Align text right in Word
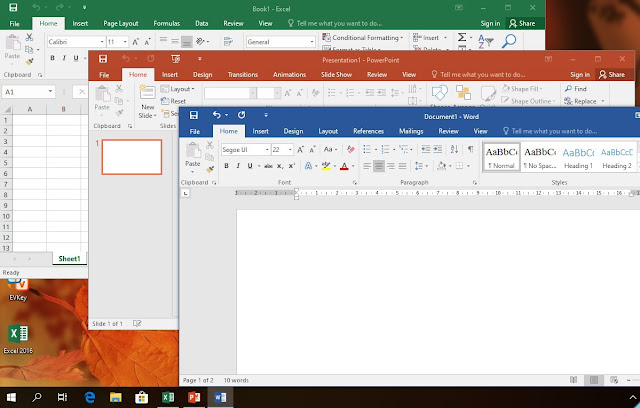The width and height of the screenshot is (640, 408). [x=391, y=166]
